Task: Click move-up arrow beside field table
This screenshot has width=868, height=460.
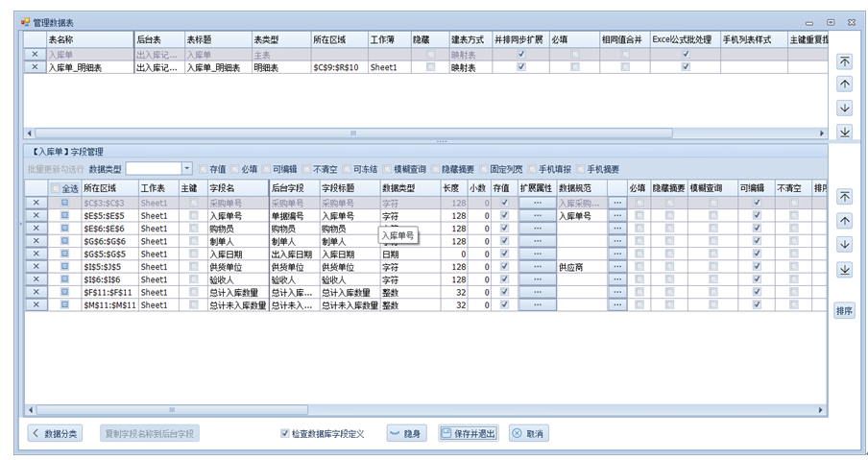Action: tap(845, 220)
